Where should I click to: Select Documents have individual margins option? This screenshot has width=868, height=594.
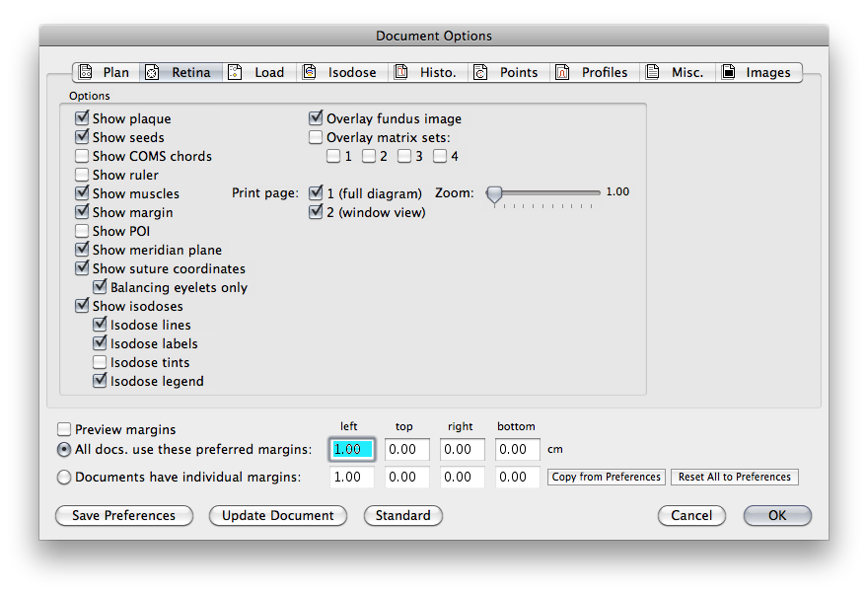64,478
